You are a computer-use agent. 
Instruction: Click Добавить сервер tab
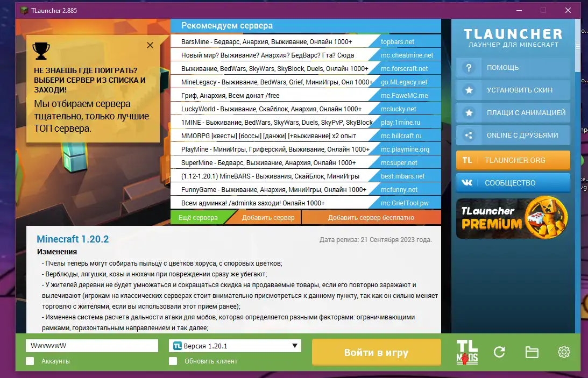point(268,218)
